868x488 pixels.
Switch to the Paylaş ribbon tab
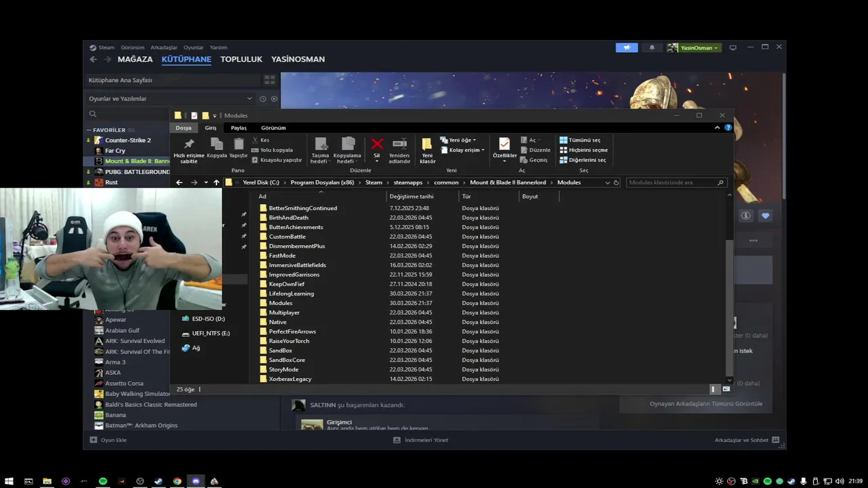(x=239, y=127)
